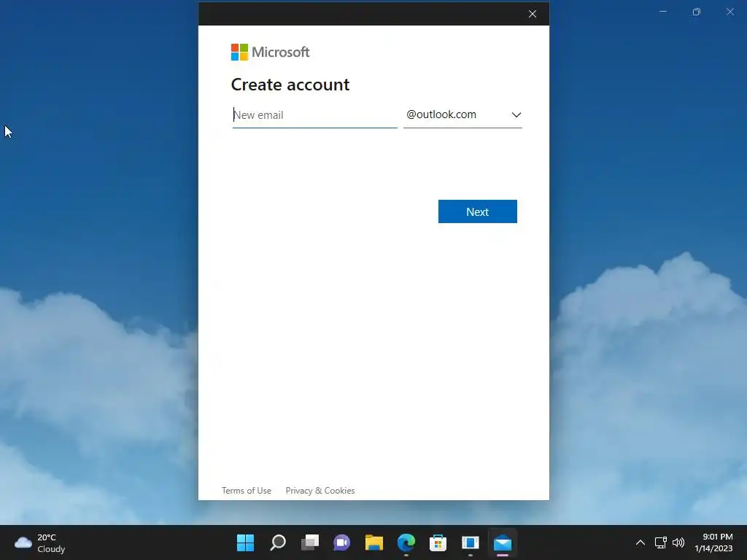
Task: Restore the background Mail window
Action: [697, 12]
